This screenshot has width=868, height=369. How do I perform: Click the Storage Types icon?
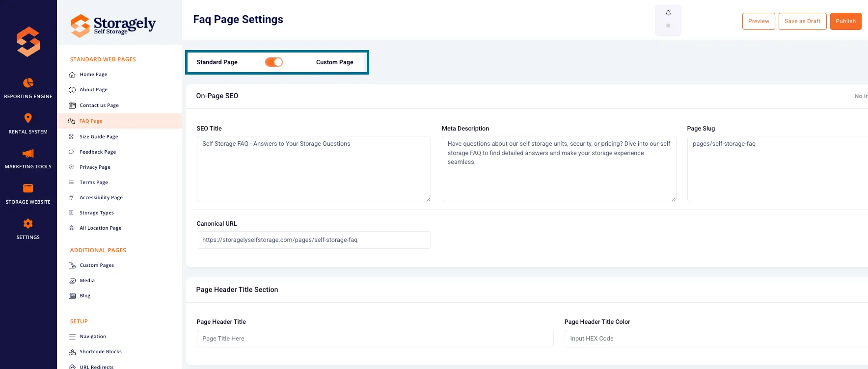71,213
